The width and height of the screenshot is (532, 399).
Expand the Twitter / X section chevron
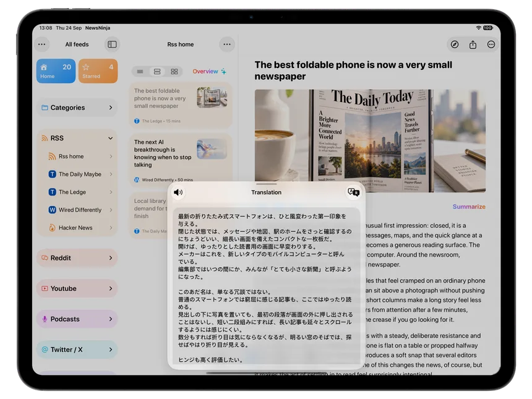coord(111,350)
